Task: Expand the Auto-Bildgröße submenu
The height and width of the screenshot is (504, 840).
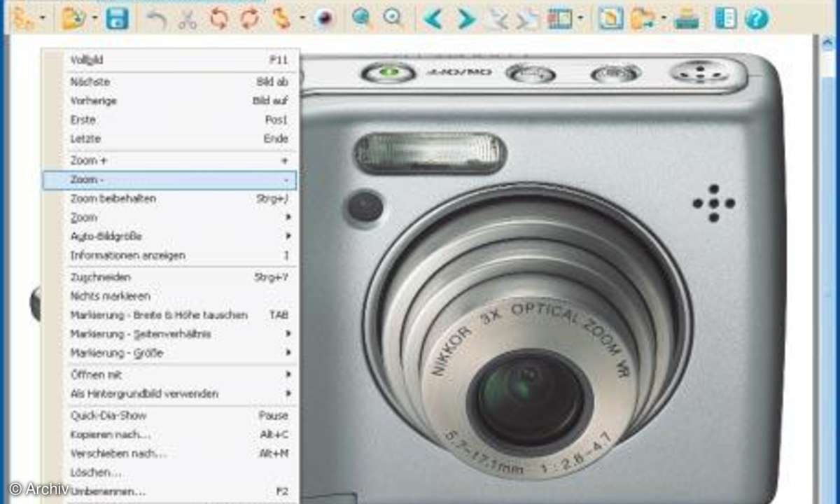Action: tap(170, 237)
